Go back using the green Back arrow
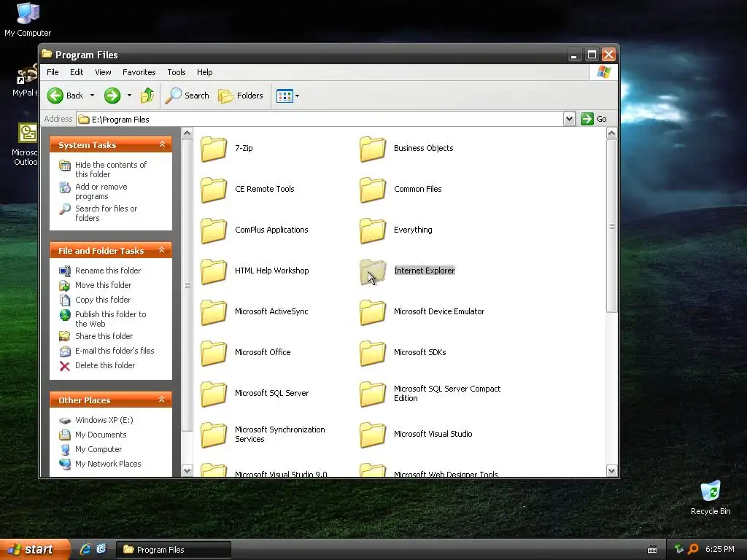The width and height of the screenshot is (747, 560). (55, 96)
